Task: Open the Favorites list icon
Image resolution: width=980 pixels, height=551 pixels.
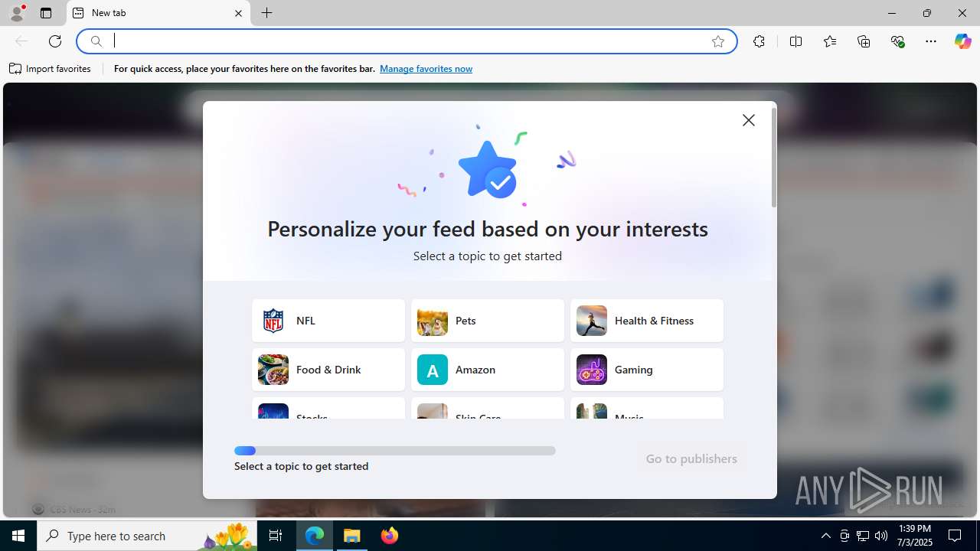Action: [830, 41]
